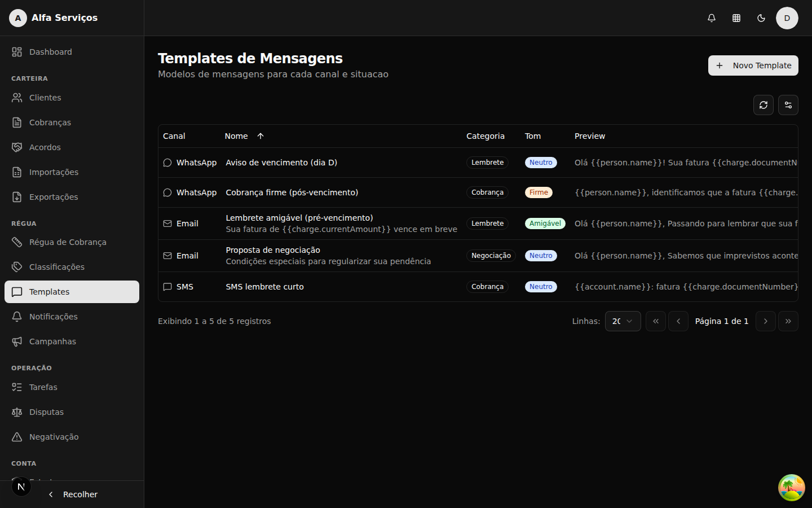Click the Firme tone badge
This screenshot has width=812, height=508.
(539, 192)
